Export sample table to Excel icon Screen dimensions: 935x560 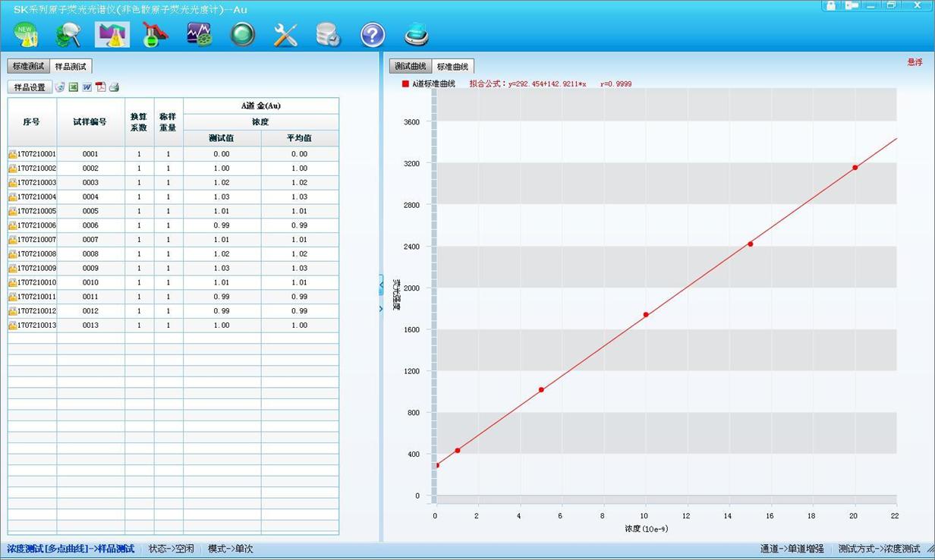[74, 87]
